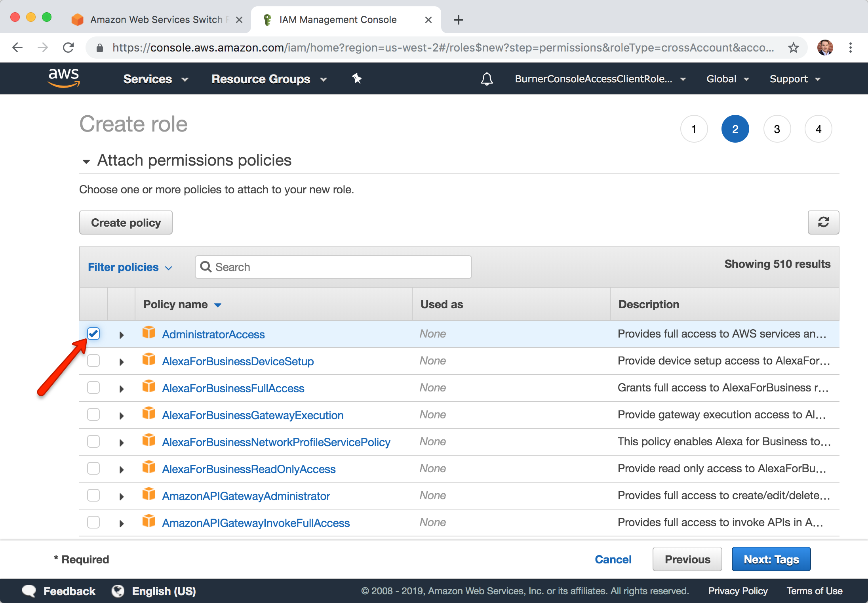
Task: Click the pin shortcuts icon
Action: pyautogui.click(x=357, y=79)
